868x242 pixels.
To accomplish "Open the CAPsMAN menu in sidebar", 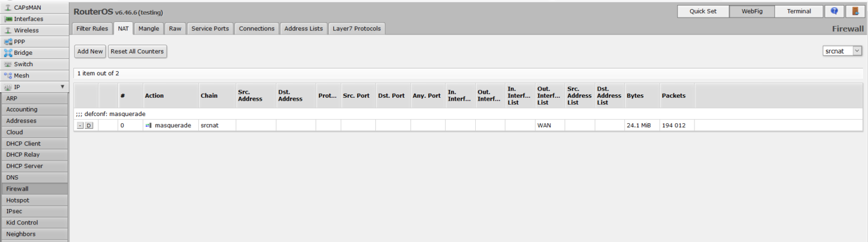I will [x=27, y=7].
